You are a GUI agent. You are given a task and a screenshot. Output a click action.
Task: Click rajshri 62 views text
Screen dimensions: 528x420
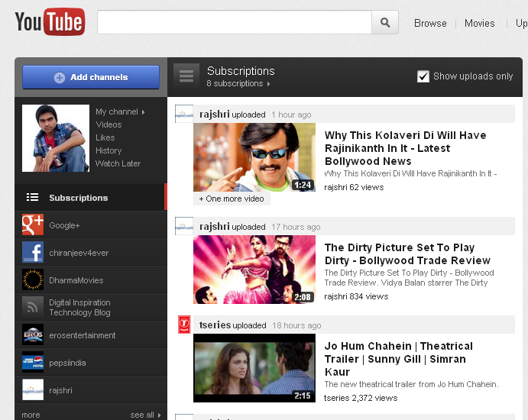click(x=354, y=187)
